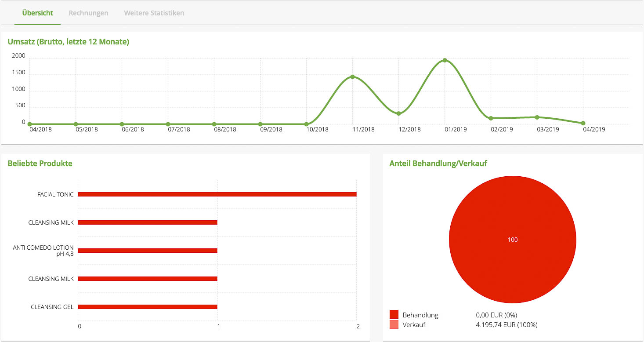Click the Beliebte Produkte heading
644x342 pixels.
(40, 164)
